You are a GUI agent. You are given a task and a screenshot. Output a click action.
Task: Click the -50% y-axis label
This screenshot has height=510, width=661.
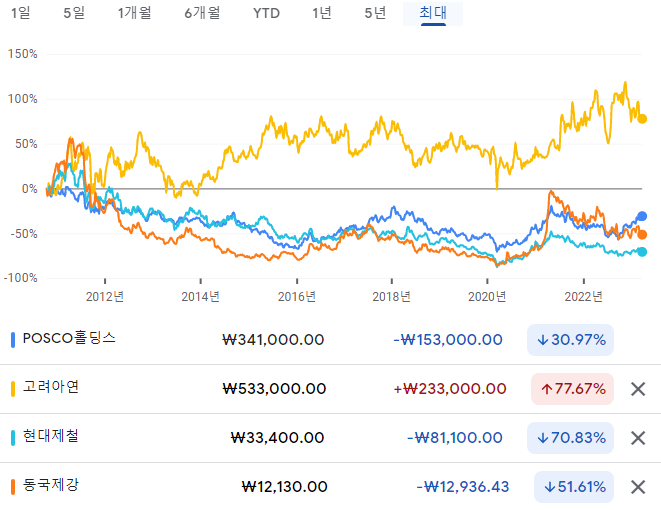24,234
